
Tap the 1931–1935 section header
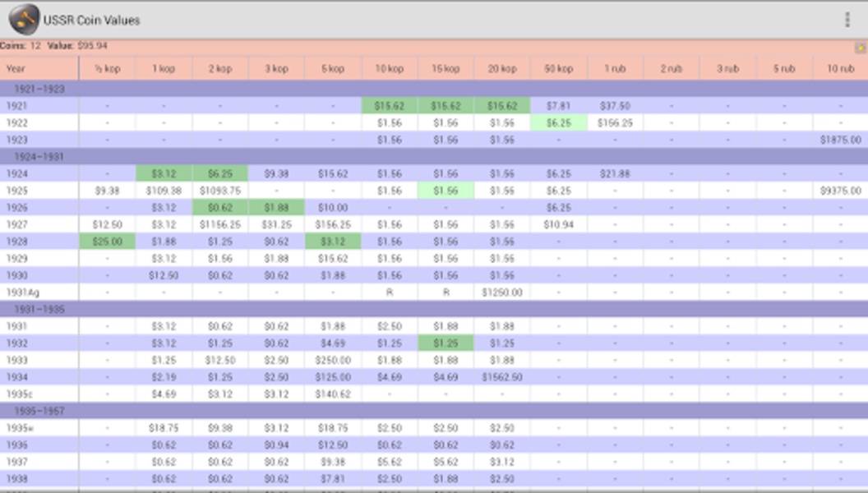434,309
